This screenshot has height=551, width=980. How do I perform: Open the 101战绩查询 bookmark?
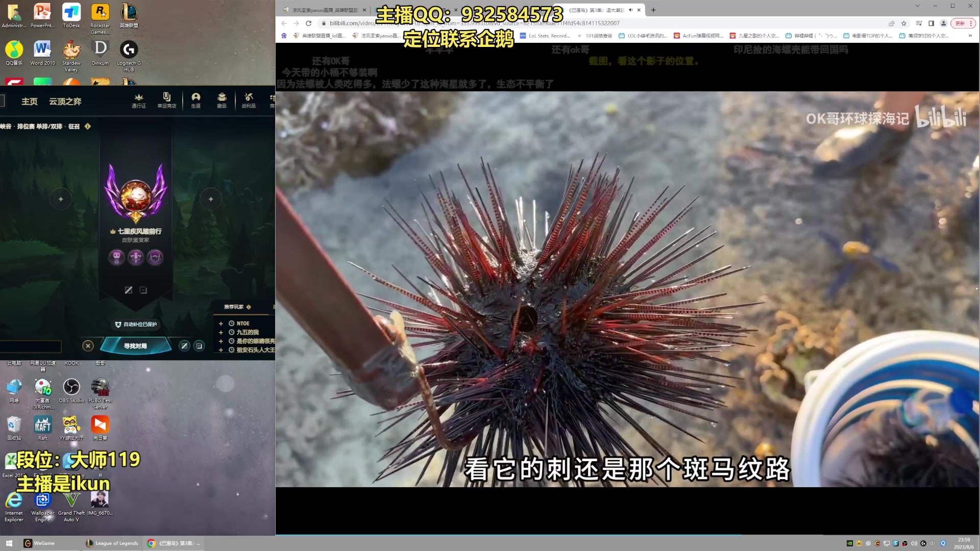click(x=595, y=36)
